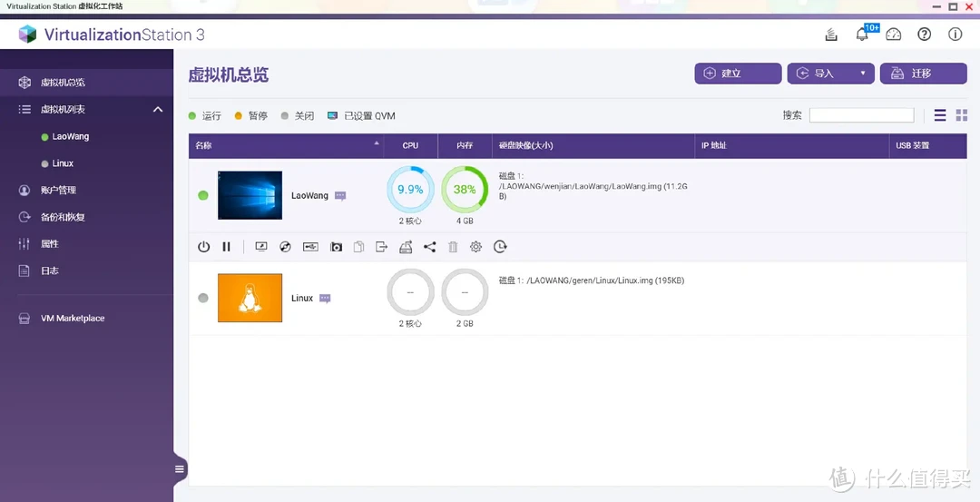Click the CD/DVD disc icon in VM toolbar

point(285,247)
